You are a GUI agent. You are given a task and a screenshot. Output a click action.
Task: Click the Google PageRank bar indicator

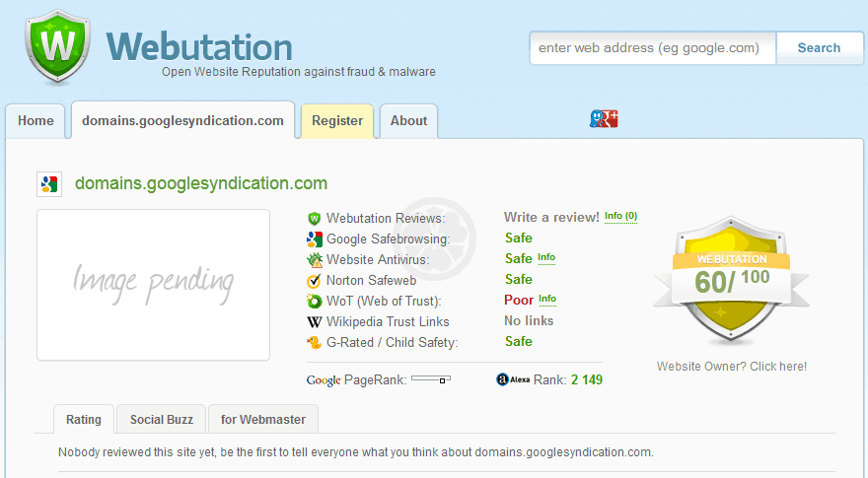click(431, 379)
